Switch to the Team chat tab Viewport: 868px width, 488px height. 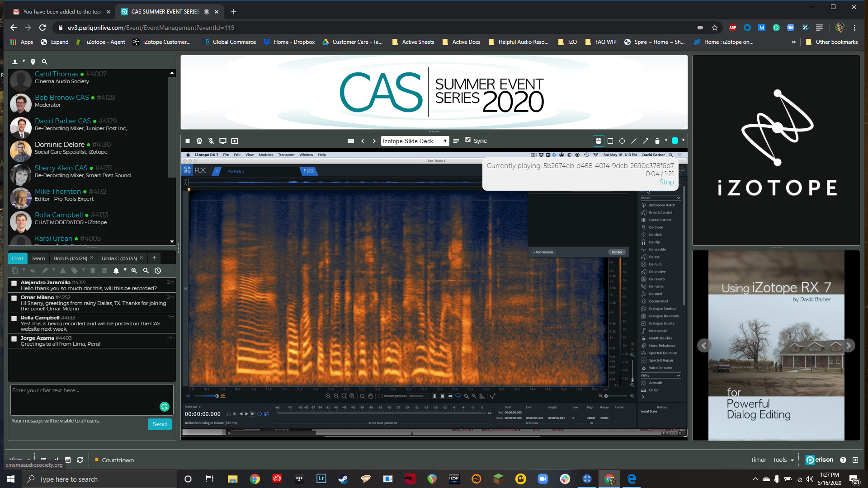38,258
